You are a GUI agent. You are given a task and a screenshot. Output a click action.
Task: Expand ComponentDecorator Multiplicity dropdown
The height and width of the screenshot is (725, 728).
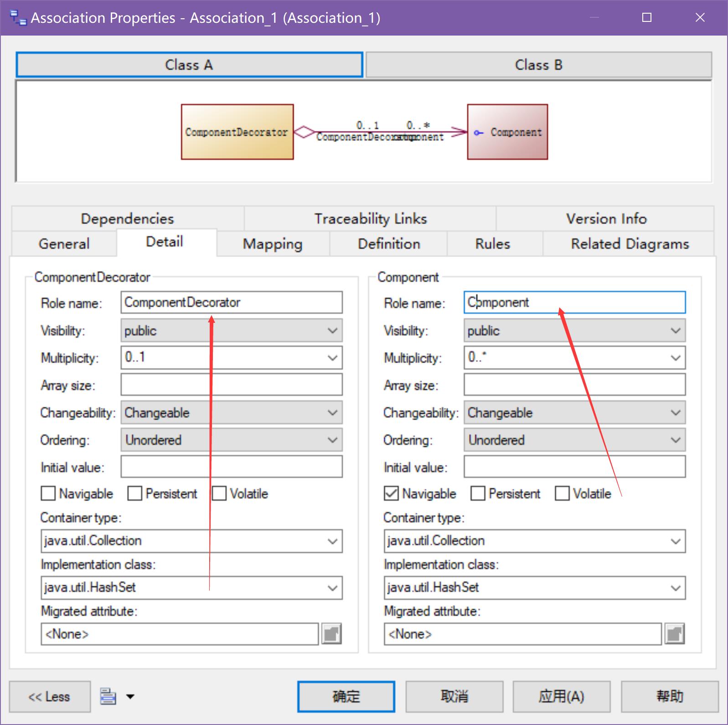tap(332, 358)
